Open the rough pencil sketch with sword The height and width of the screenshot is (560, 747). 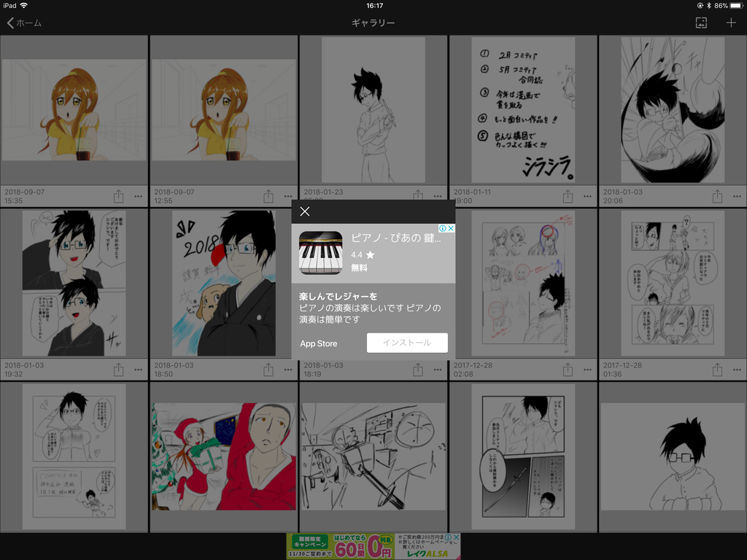[x=373, y=456]
